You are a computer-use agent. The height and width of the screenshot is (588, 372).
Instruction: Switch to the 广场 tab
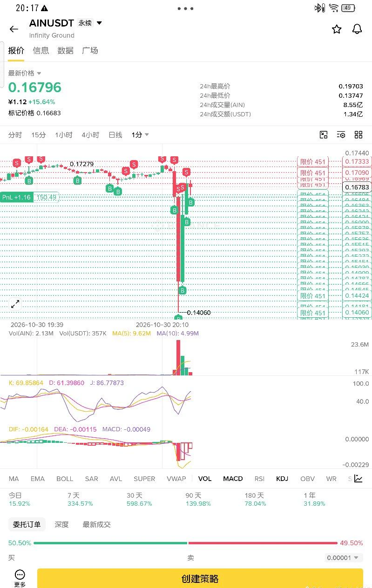tap(90, 51)
